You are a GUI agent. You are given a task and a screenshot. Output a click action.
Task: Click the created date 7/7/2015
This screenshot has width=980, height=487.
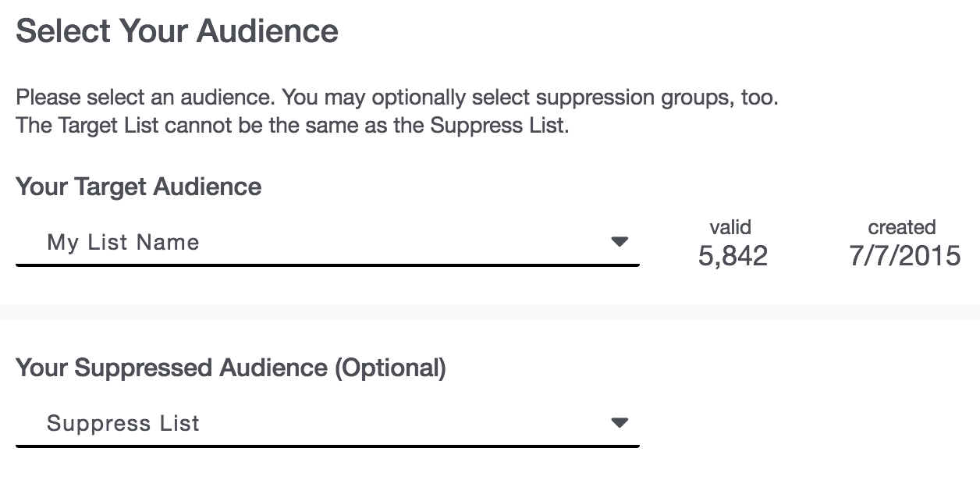pos(904,256)
